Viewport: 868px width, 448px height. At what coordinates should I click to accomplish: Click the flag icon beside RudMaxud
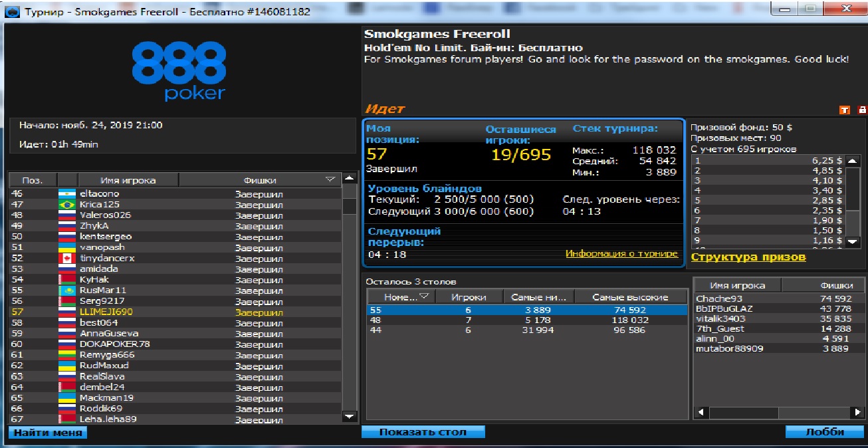coord(66,366)
